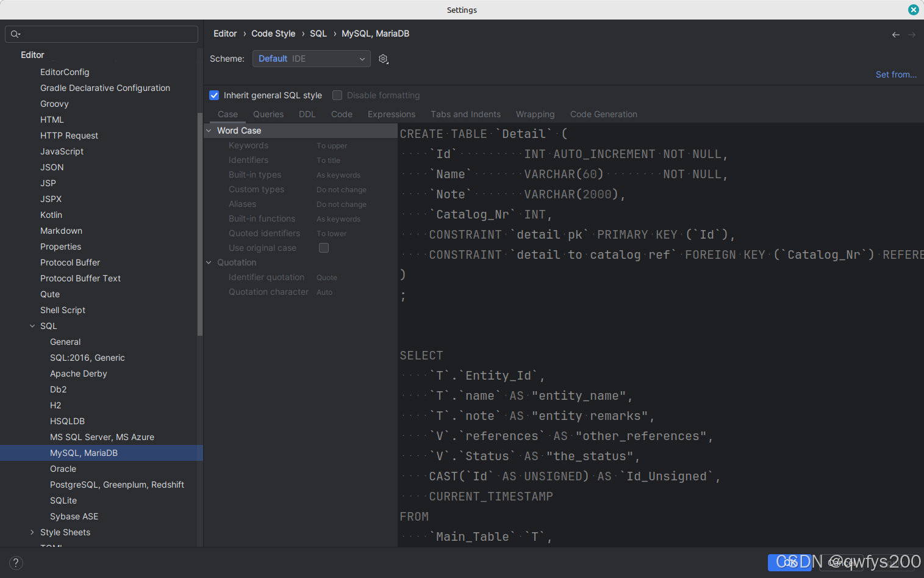Open scheme actions gear icon
Image resolution: width=924 pixels, height=578 pixels.
[383, 59]
